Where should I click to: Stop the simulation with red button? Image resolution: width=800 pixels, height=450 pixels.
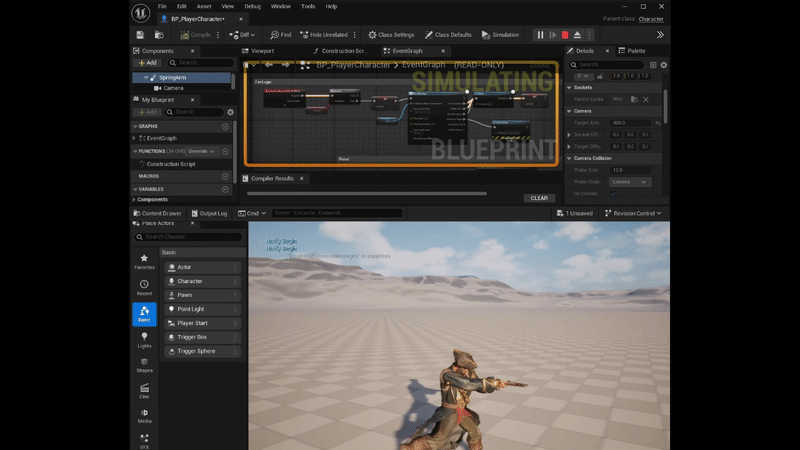point(565,35)
